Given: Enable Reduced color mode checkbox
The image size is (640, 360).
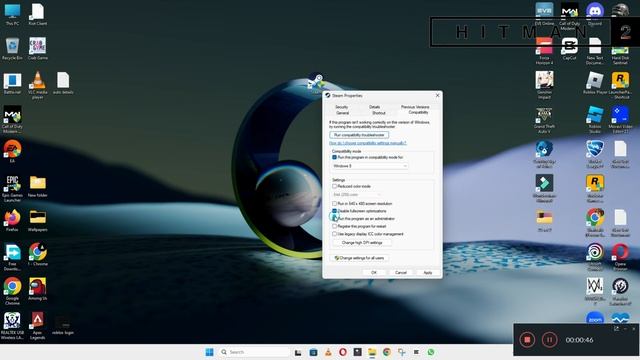Looking at the screenshot, I should (x=334, y=186).
